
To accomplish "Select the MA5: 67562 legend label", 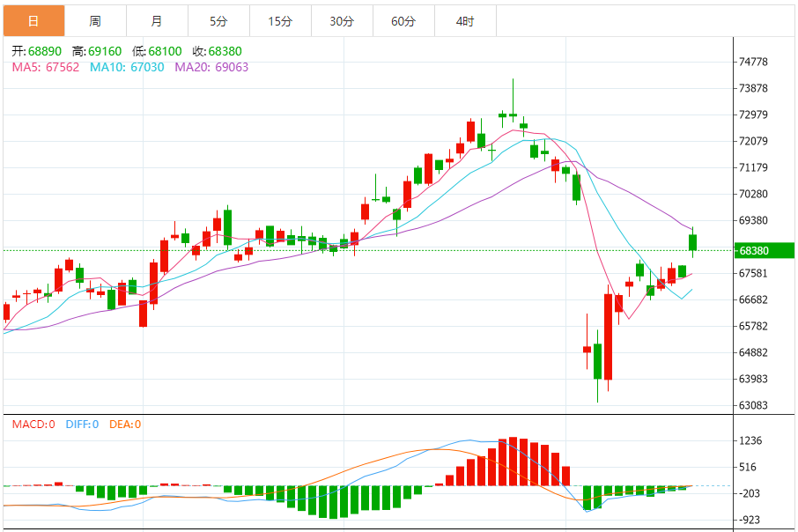I will (x=46, y=67).
